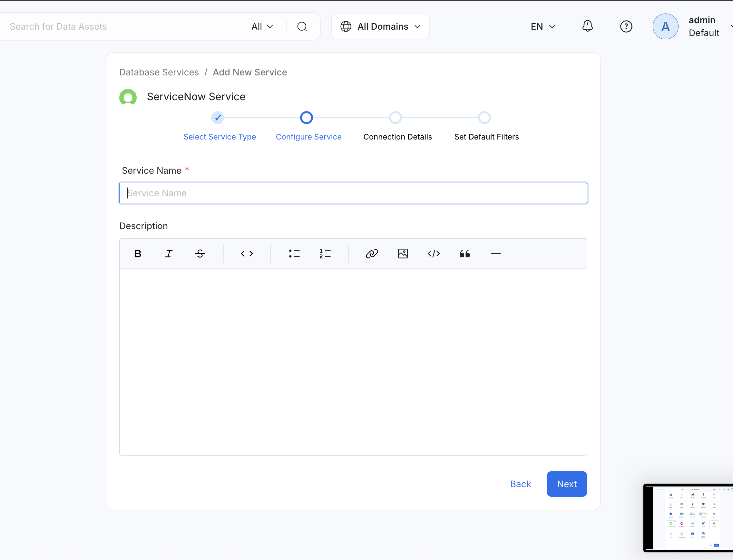Image resolution: width=733 pixels, height=560 pixels.
Task: Open the help question mark menu
Action: [x=626, y=26]
